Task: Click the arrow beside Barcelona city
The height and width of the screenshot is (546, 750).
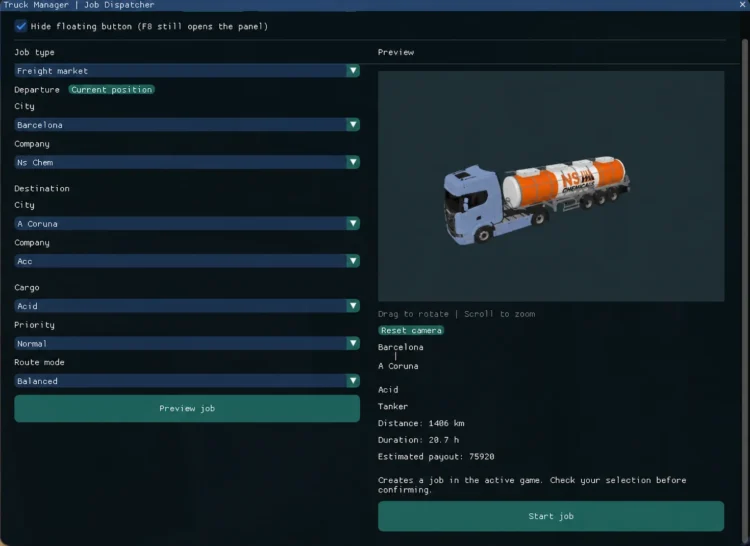Action: click(353, 125)
